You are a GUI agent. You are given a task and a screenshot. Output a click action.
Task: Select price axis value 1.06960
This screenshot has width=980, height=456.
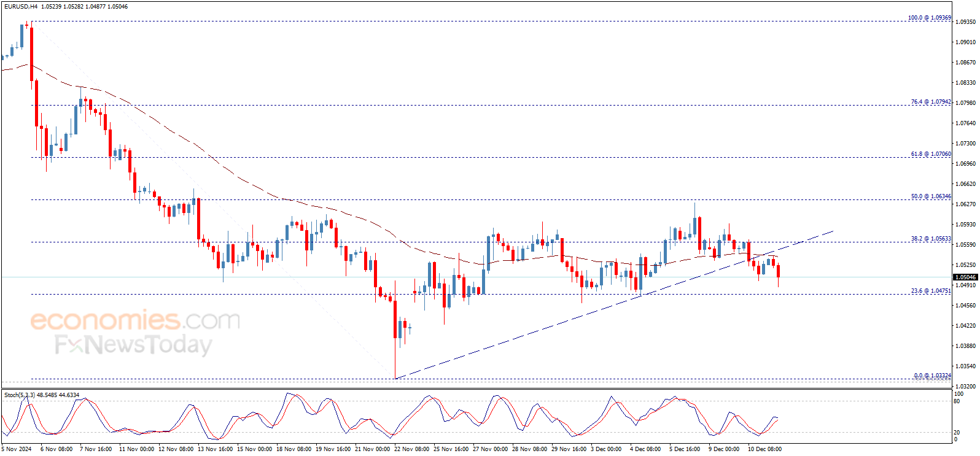pyautogui.click(x=966, y=164)
